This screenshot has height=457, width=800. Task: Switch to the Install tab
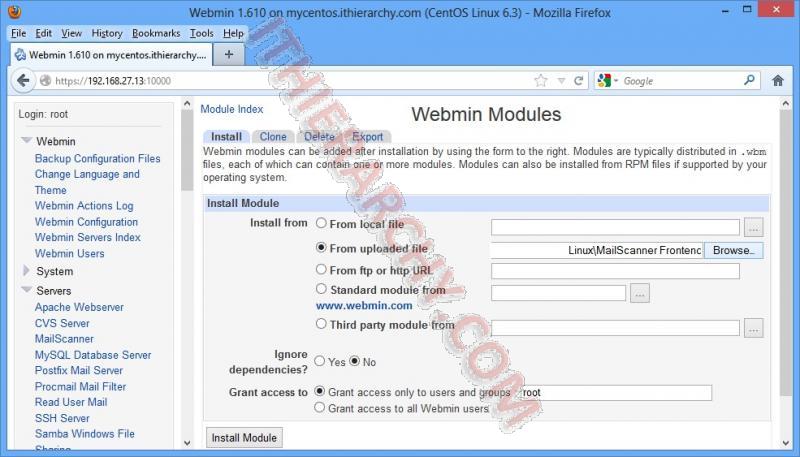coord(226,137)
